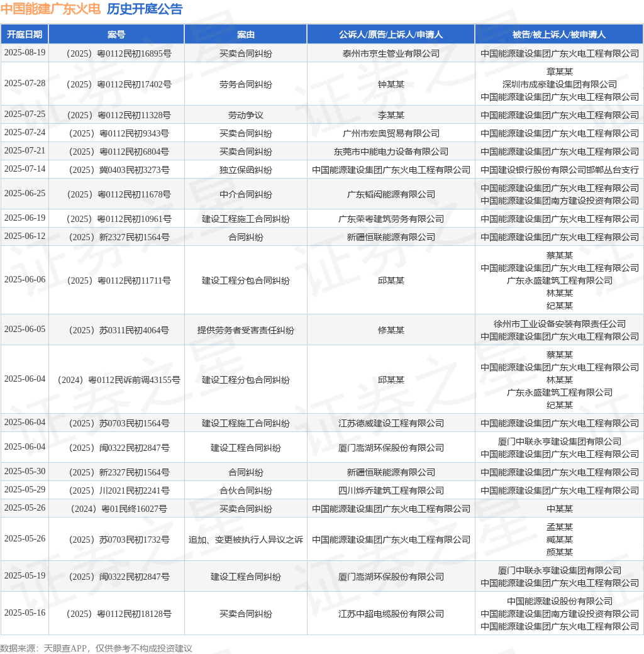Select plaintiff name '李某某'
Image resolution: width=644 pixels, height=654 pixels.
[391, 115]
